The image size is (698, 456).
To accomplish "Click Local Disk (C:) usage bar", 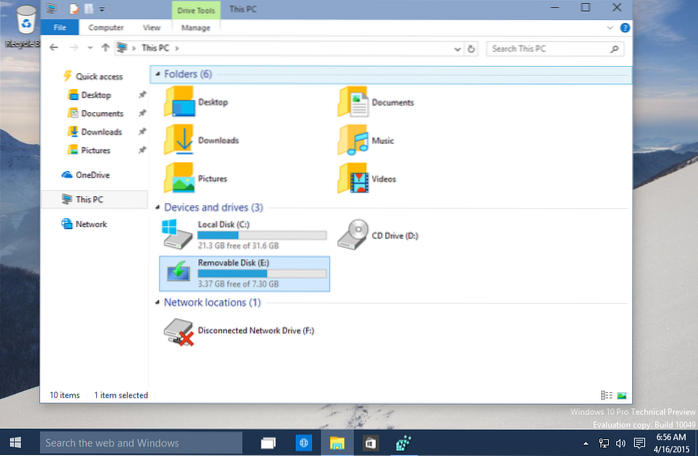I will [262, 235].
